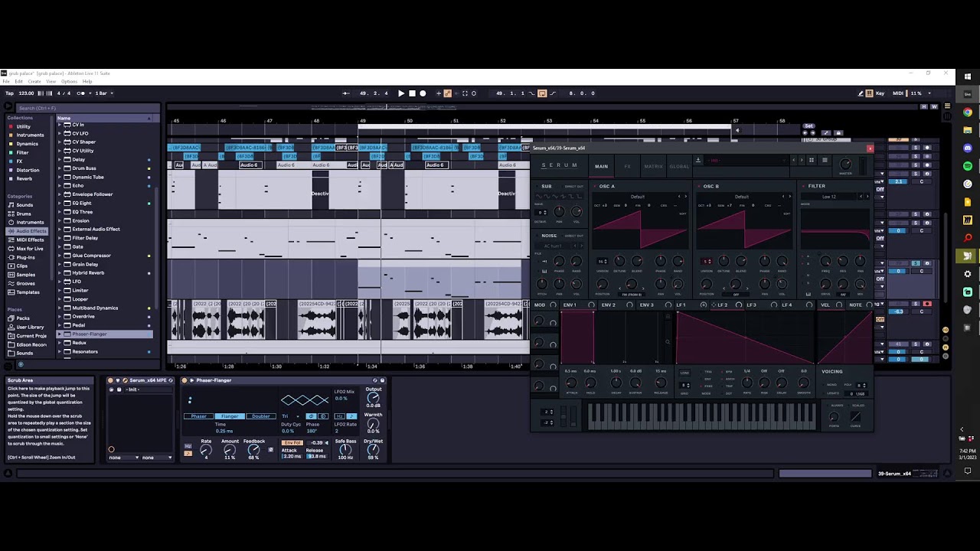
Task: Select Flanger mode in Phaser-Flanger
Action: tap(230, 416)
